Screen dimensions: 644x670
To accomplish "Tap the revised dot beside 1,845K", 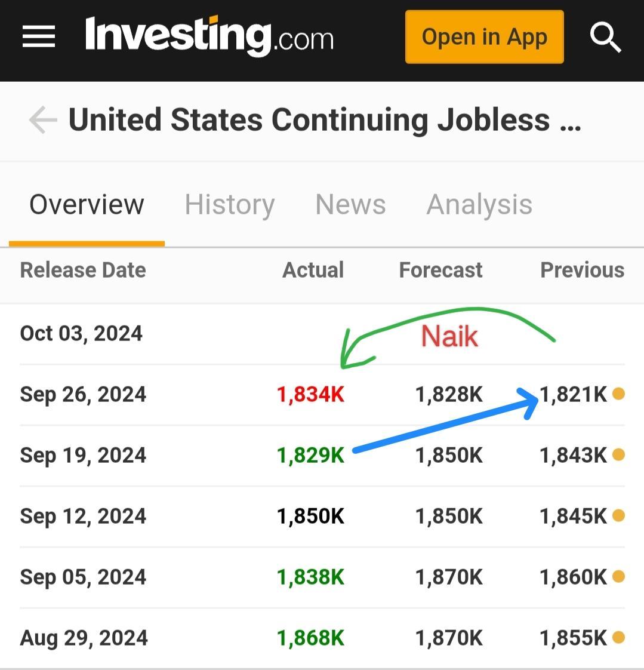I will pos(618,516).
